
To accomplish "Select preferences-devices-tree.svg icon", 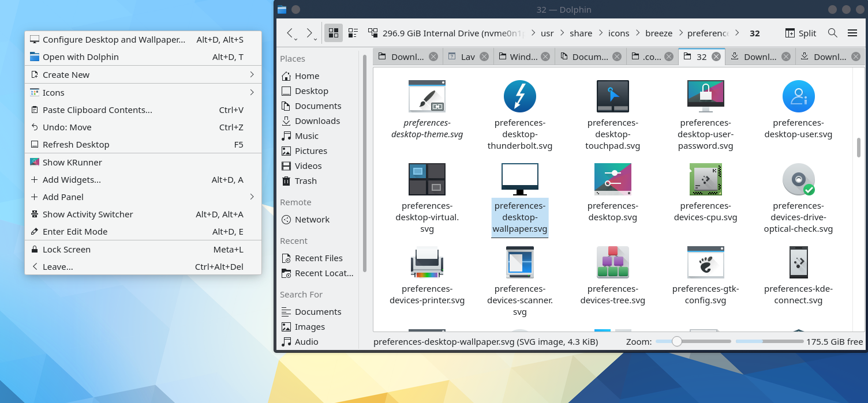I will [613, 262].
